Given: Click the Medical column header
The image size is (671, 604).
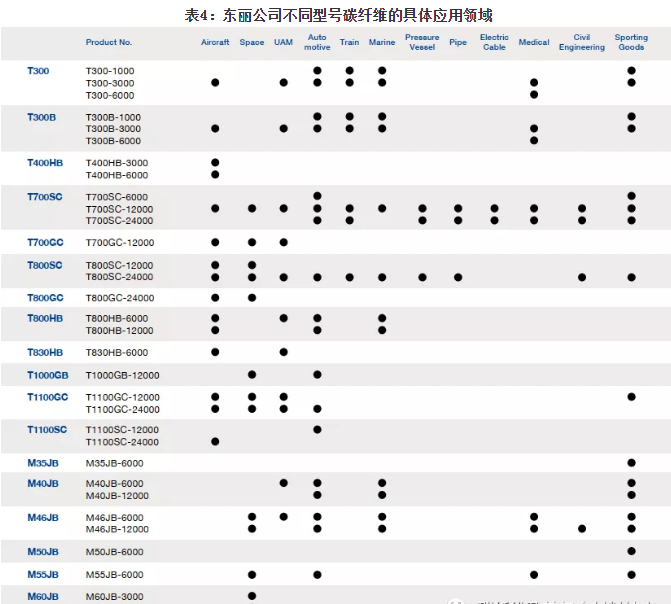Looking at the screenshot, I should 534,42.
